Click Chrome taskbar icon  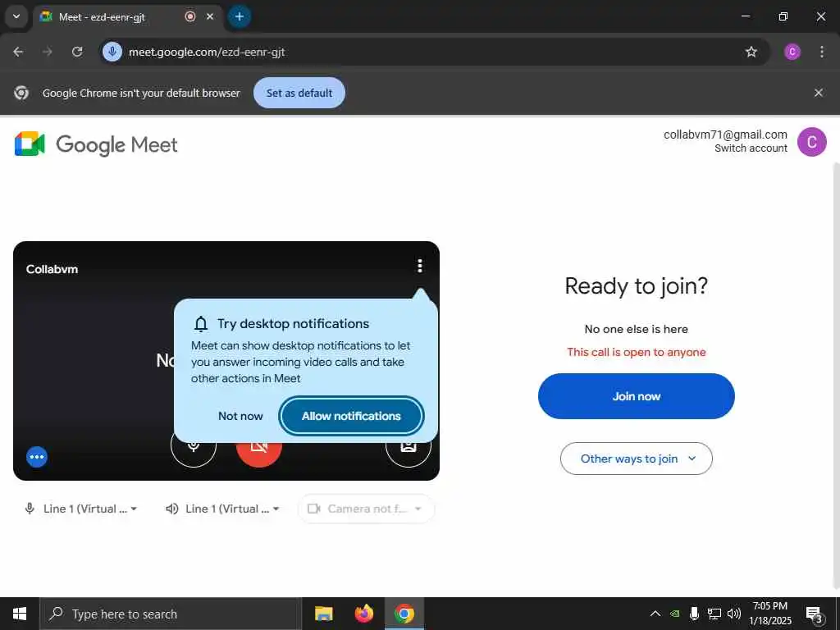tap(404, 614)
